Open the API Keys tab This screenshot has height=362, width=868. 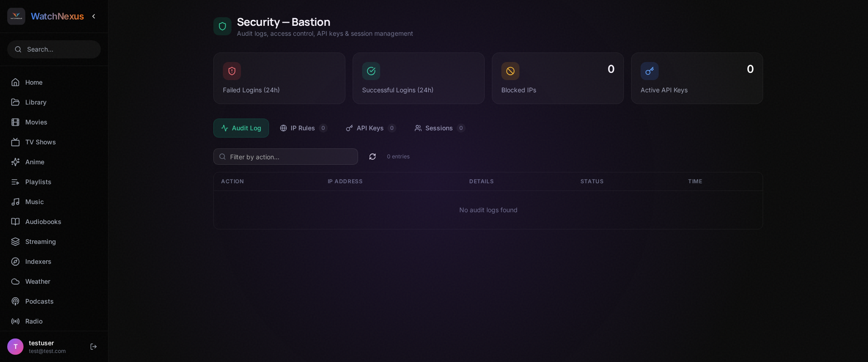pos(370,128)
